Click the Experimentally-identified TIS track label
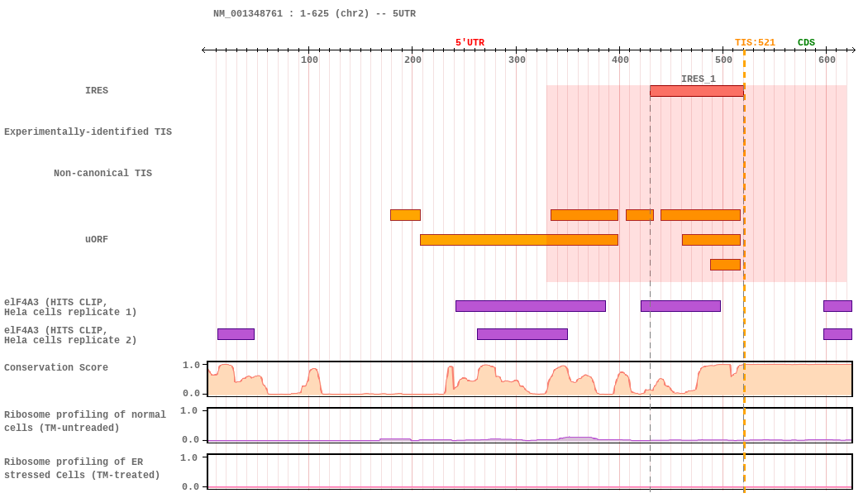 click(x=88, y=132)
